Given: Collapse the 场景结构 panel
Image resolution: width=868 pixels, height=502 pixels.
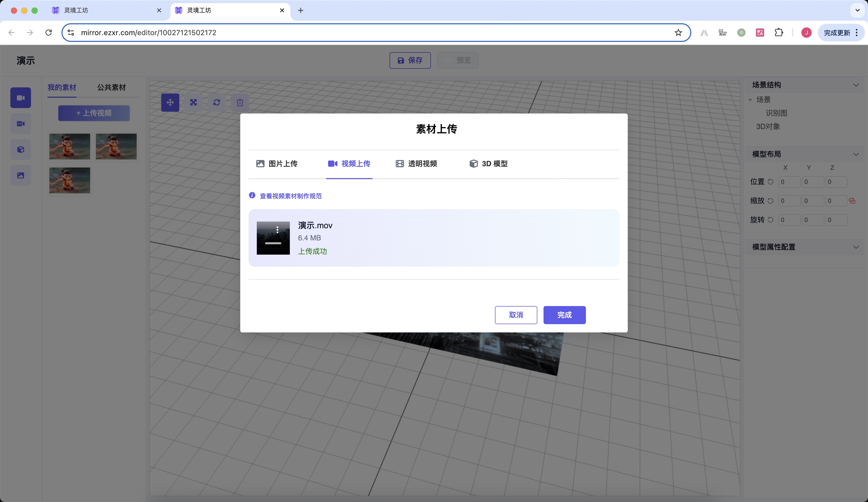Looking at the screenshot, I should click(x=856, y=85).
